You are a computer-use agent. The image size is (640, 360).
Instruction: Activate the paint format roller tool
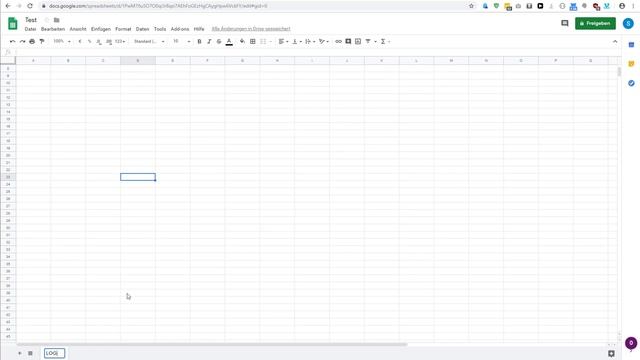42,41
